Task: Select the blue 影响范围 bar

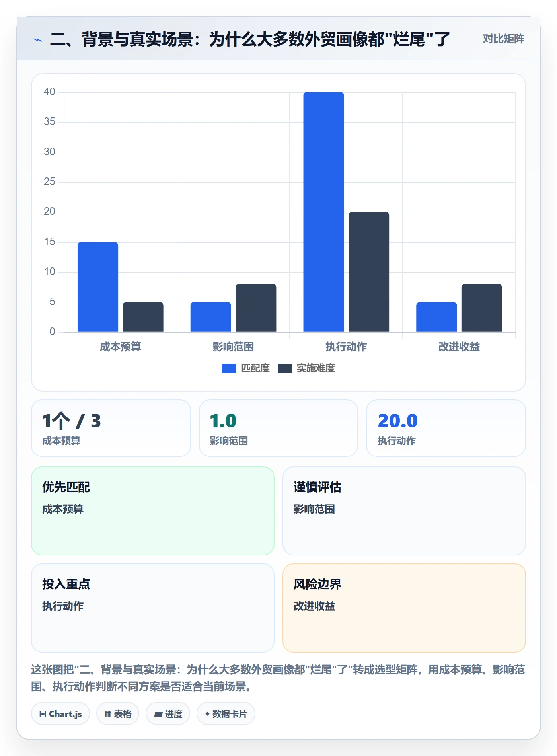Action: (210, 317)
